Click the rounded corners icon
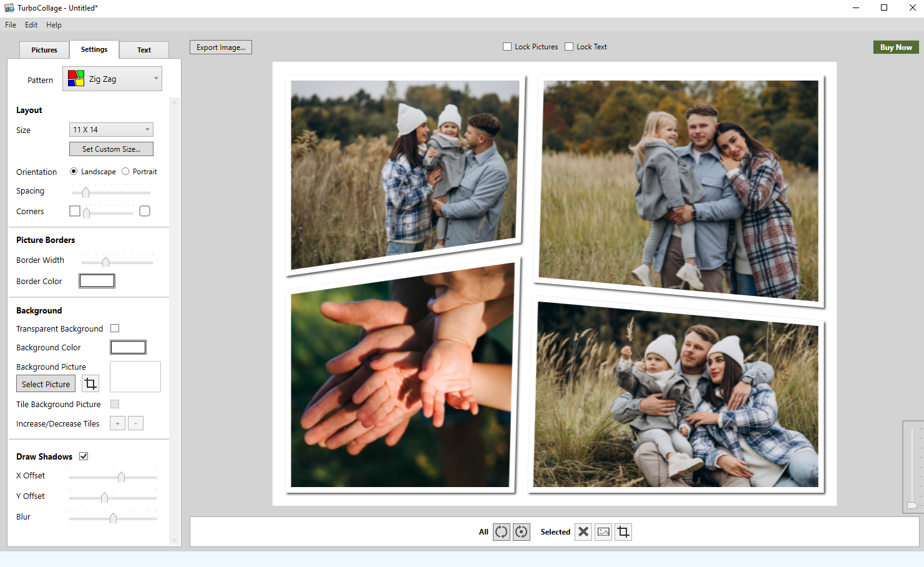924x567 pixels. pos(145,211)
